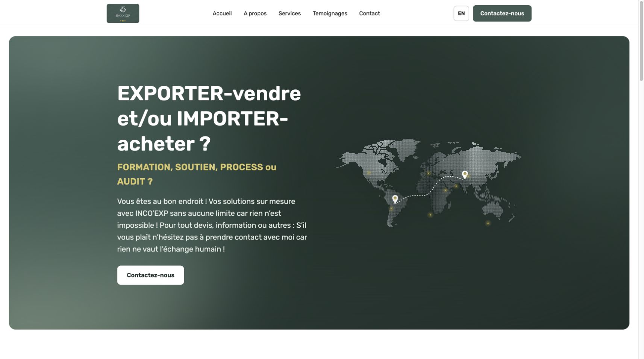
Task: Click the green Contactez-nous header button
Action: [x=502, y=14]
